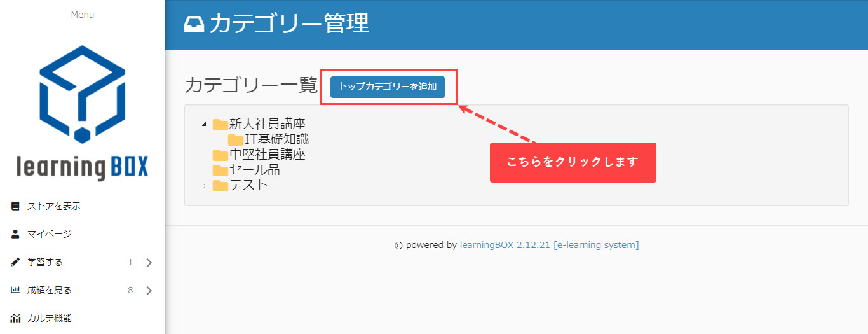This screenshot has width=868, height=334.
Task: Click the 新人社員講座 folder icon
Action: (220, 124)
